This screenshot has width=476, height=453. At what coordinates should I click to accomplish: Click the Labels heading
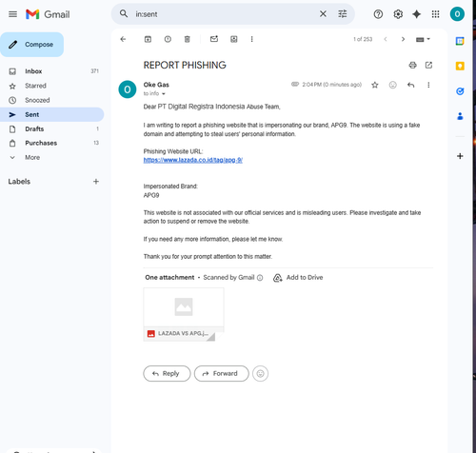(19, 182)
